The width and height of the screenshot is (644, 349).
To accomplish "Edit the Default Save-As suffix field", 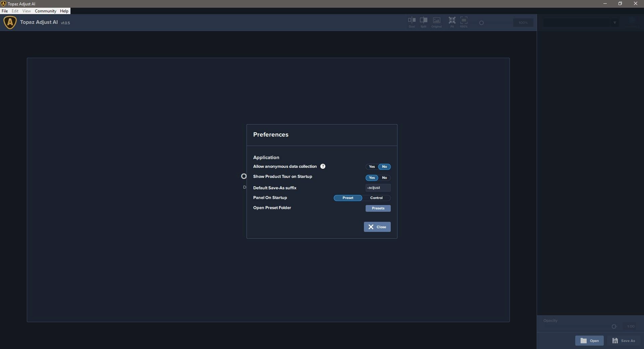I will (x=378, y=188).
